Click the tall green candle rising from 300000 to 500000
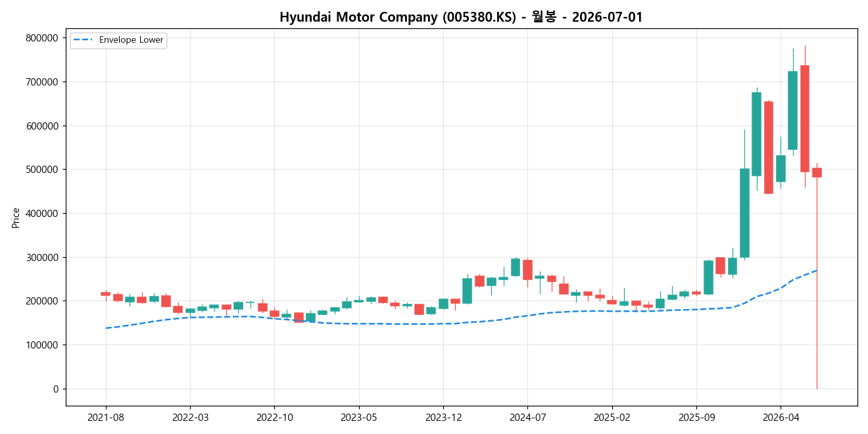Viewport: 868px width, 434px height. click(x=744, y=213)
